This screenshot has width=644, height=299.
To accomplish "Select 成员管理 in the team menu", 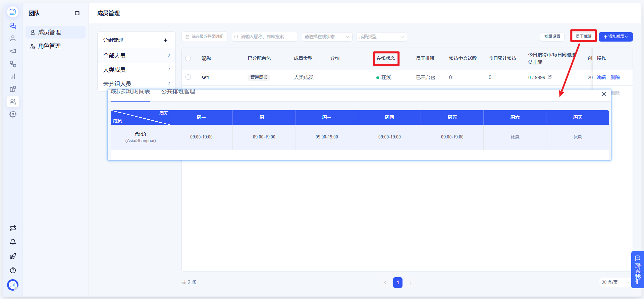I will click(x=55, y=32).
